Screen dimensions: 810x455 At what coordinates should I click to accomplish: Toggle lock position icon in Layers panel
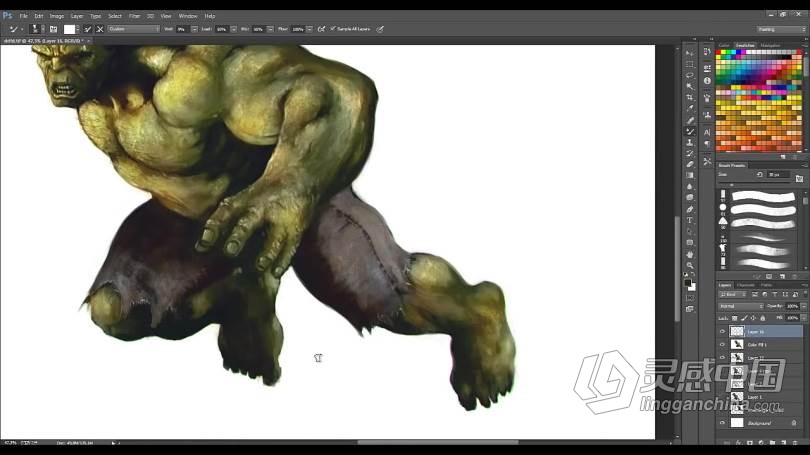pos(753,318)
